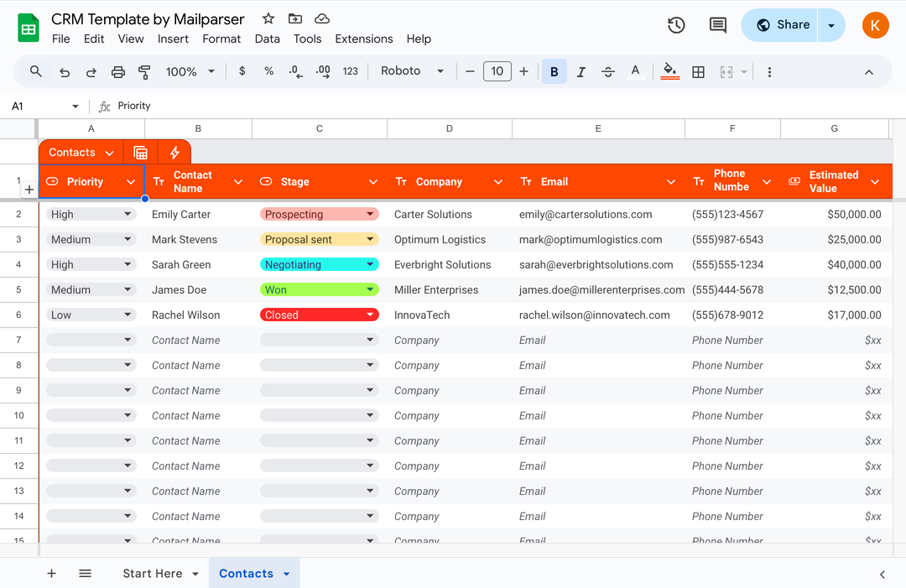The image size is (906, 588).
Task: Collapse the toolbar with the up chevron
Action: coord(868,72)
